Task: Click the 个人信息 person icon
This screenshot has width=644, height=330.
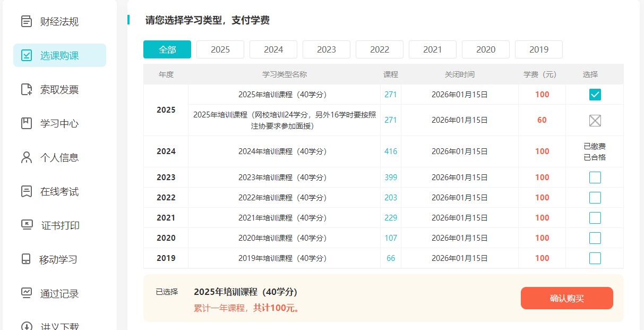Action: [26, 157]
